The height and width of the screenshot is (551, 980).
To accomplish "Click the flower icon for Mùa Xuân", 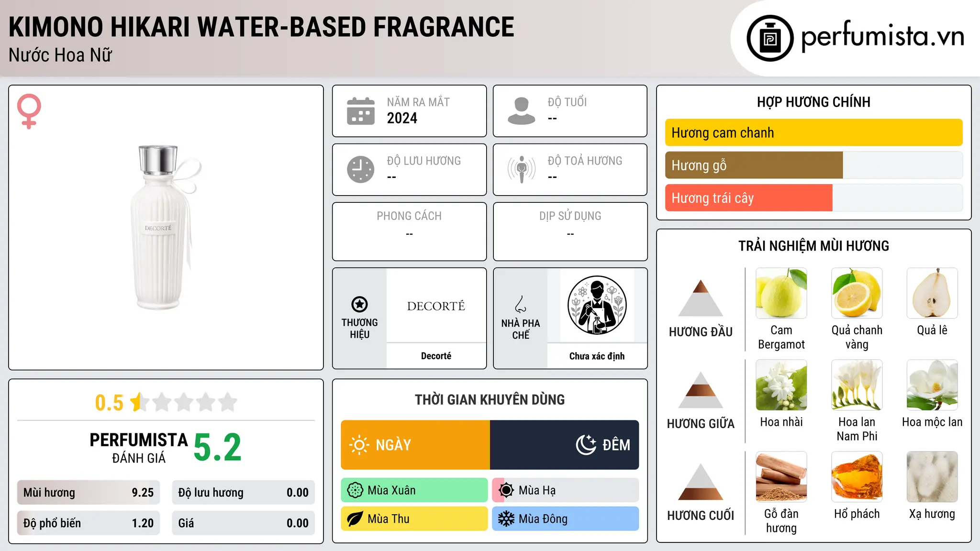I will click(x=355, y=490).
